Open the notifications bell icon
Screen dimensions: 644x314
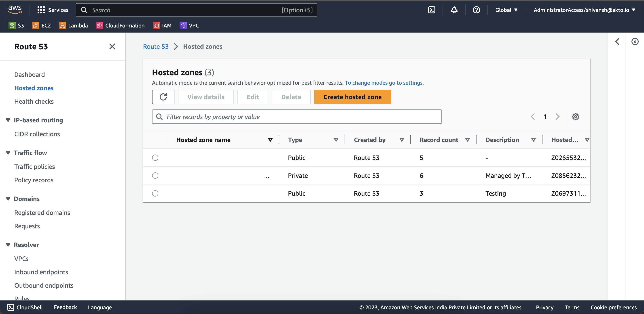tap(454, 10)
